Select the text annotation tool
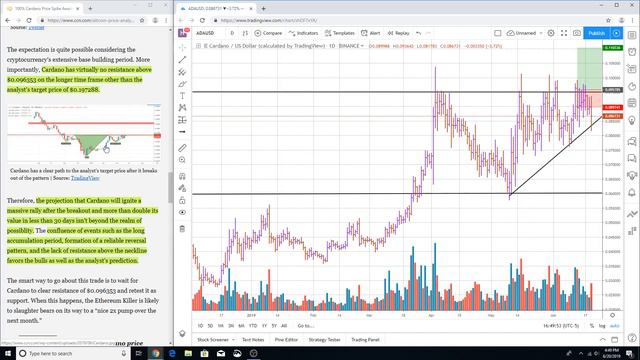The width and height of the screenshot is (640, 360). [182, 96]
